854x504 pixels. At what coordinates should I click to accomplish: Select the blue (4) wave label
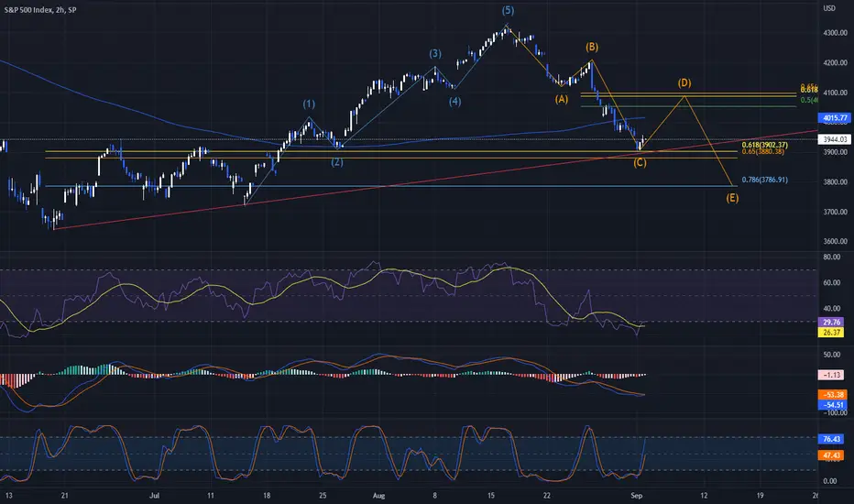[x=454, y=102]
